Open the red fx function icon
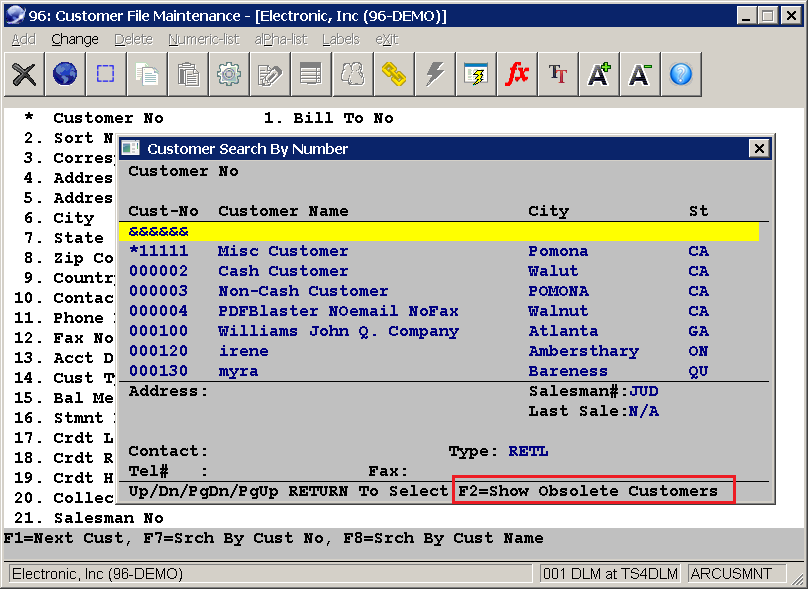Viewport: 808px width, 589px height. coord(517,74)
